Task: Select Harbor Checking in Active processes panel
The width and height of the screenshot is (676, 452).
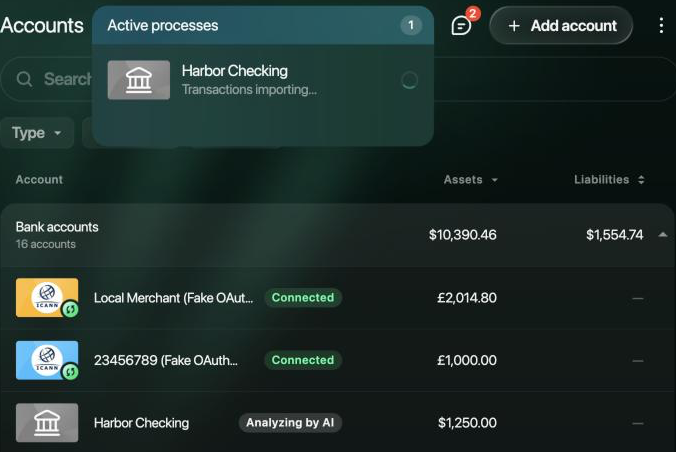Action: tap(263, 80)
